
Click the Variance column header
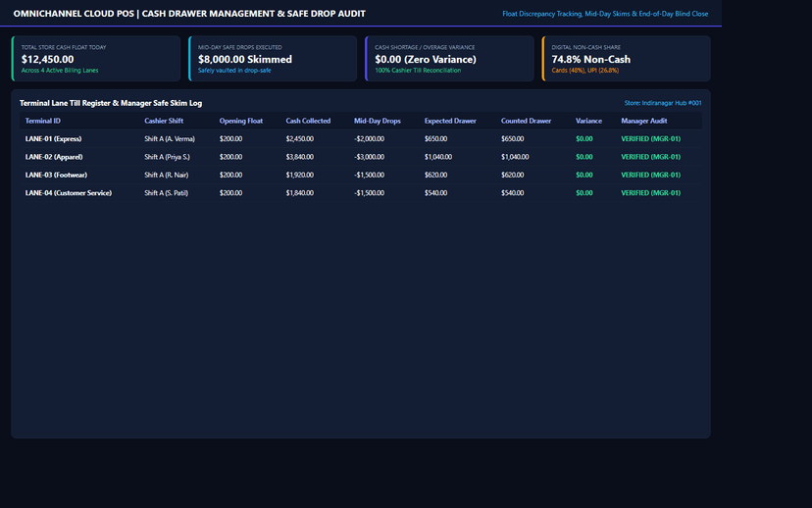(x=588, y=121)
